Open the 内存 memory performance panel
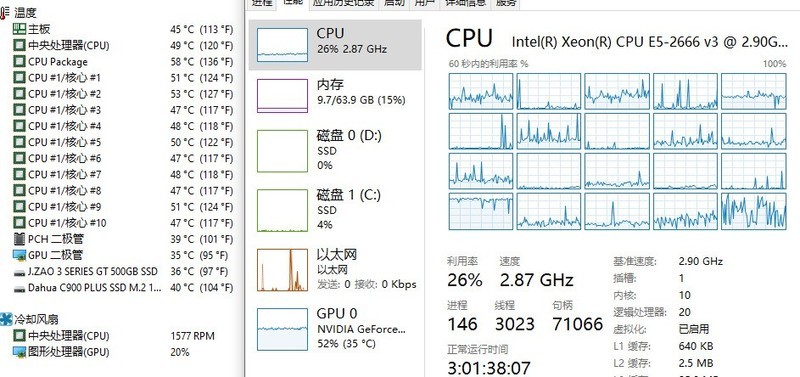The height and width of the screenshot is (377, 800). 335,93
